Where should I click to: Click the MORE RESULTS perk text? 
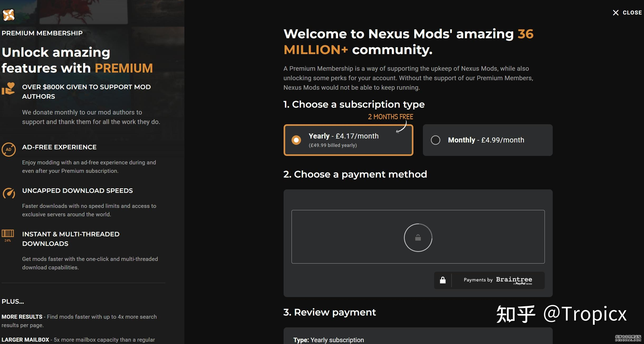click(22, 317)
